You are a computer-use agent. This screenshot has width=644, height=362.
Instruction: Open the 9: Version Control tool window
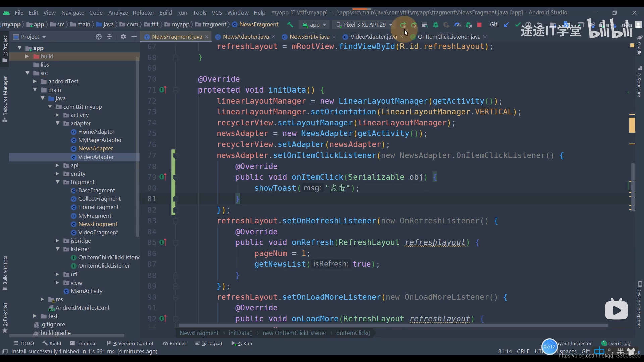[x=130, y=343]
